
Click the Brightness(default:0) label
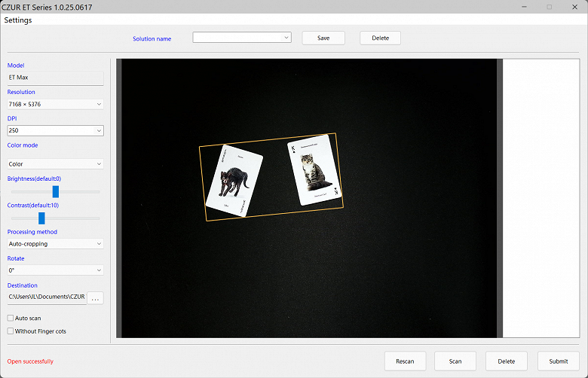coord(34,178)
